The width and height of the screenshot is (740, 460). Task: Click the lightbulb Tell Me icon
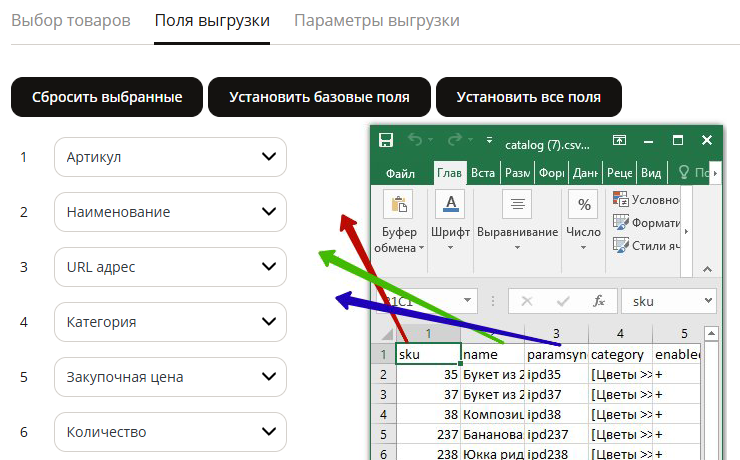pos(683,172)
